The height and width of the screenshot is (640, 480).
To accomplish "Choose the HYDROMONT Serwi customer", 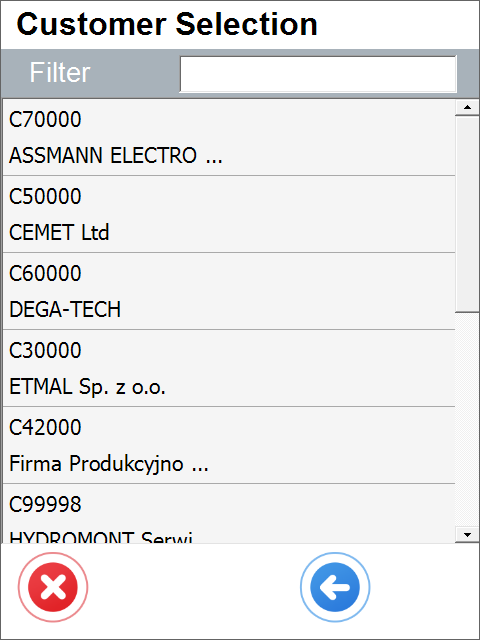I will (x=229, y=514).
